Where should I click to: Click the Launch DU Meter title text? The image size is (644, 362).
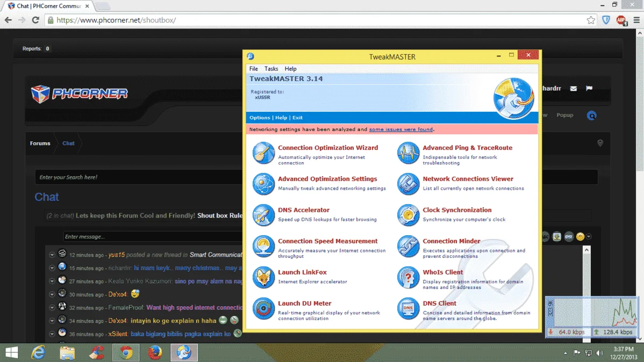[304, 303]
